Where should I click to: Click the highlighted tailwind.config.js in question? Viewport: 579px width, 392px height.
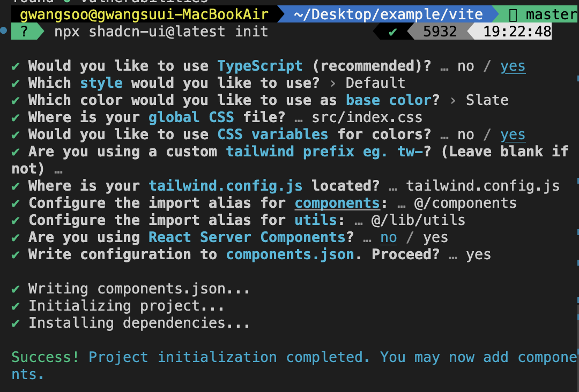[226, 186]
